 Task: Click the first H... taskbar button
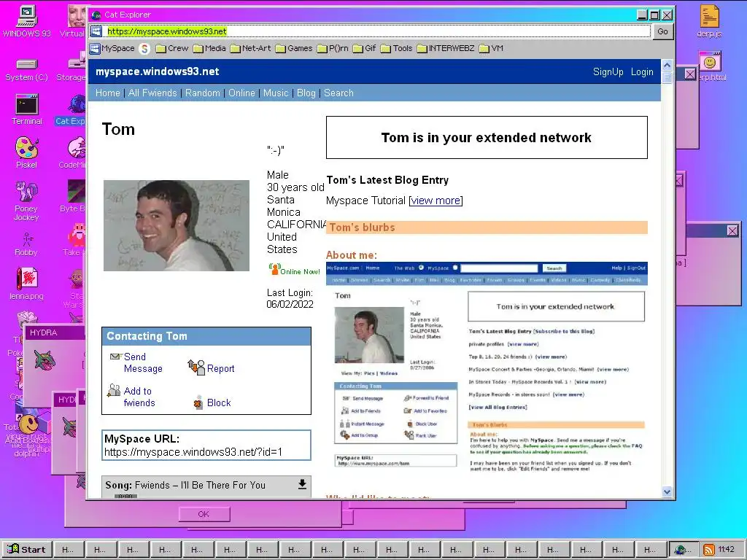click(68, 550)
